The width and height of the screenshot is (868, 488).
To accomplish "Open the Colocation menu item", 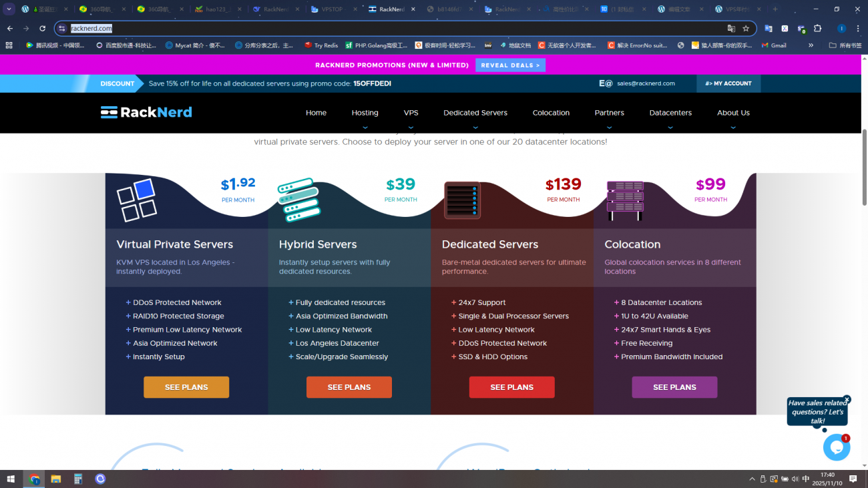I will tap(551, 113).
